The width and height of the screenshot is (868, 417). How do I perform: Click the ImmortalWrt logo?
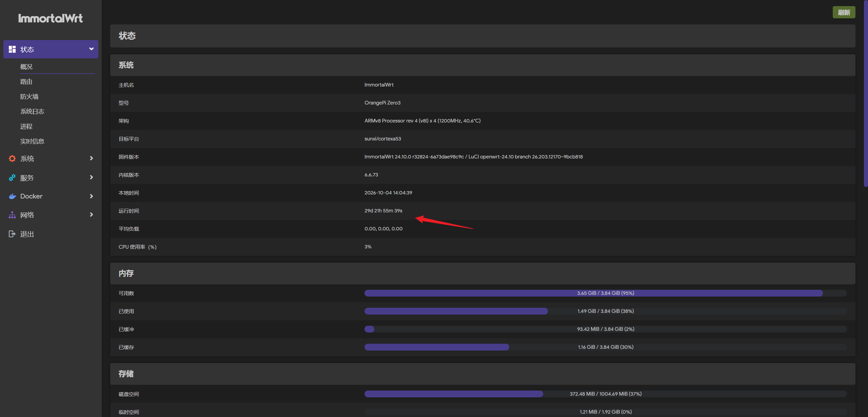(x=51, y=18)
